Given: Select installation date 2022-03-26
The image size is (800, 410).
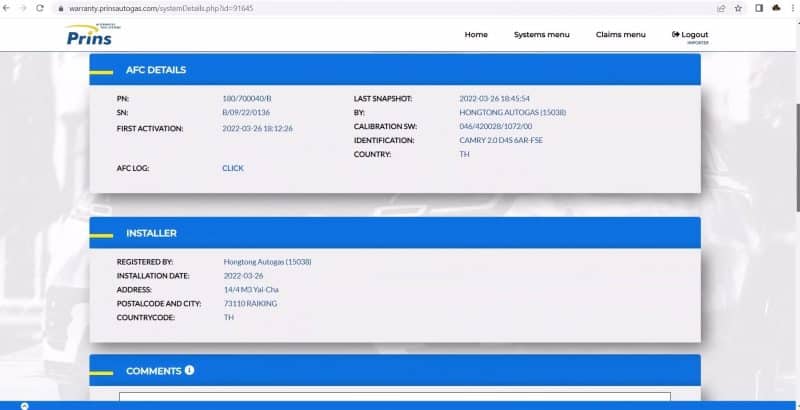Looking at the screenshot, I should [x=243, y=276].
